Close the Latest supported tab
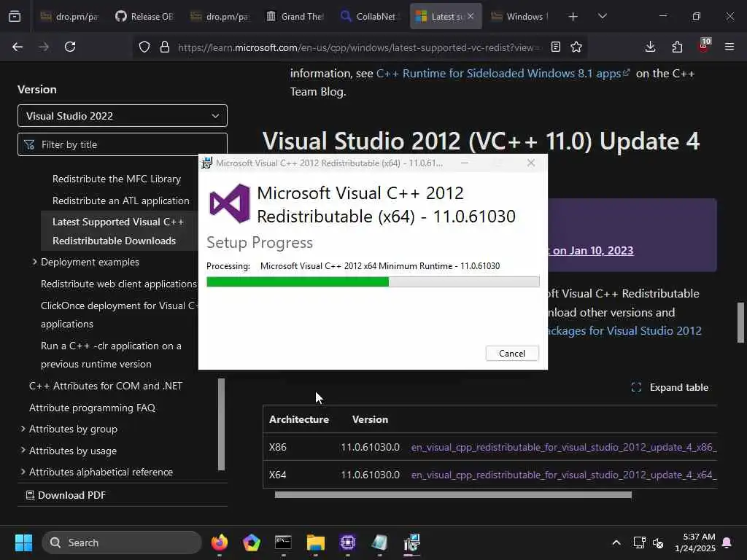747x560 pixels. tap(471, 16)
